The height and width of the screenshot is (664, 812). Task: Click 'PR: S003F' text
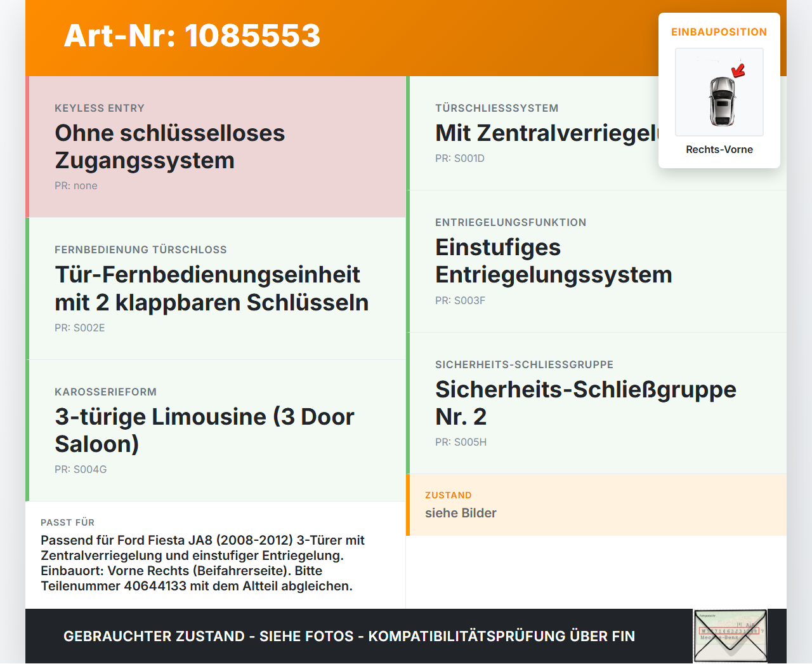tap(460, 300)
